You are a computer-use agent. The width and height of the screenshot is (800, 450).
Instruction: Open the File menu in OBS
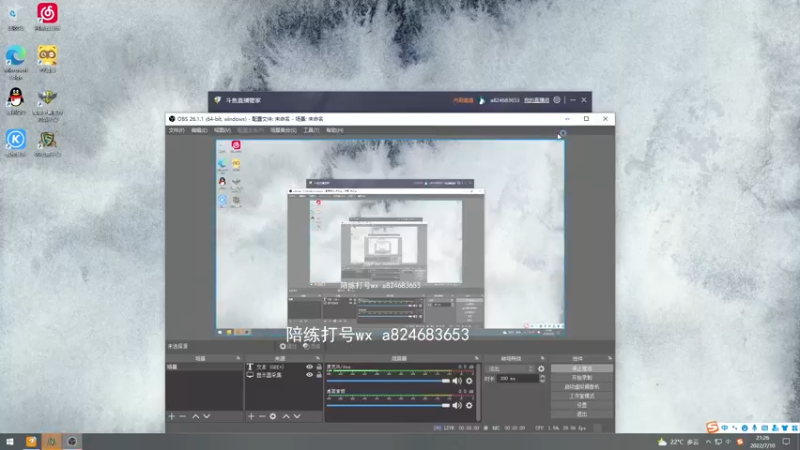coord(176,131)
